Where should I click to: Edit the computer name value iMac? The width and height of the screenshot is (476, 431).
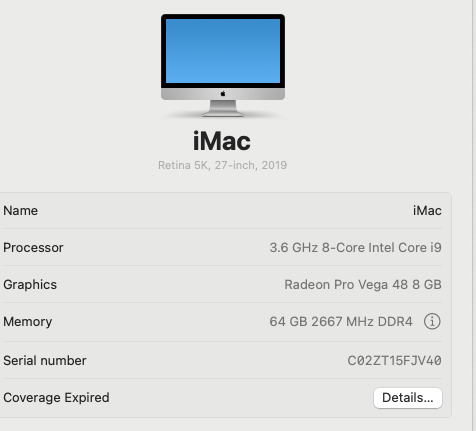pos(427,211)
